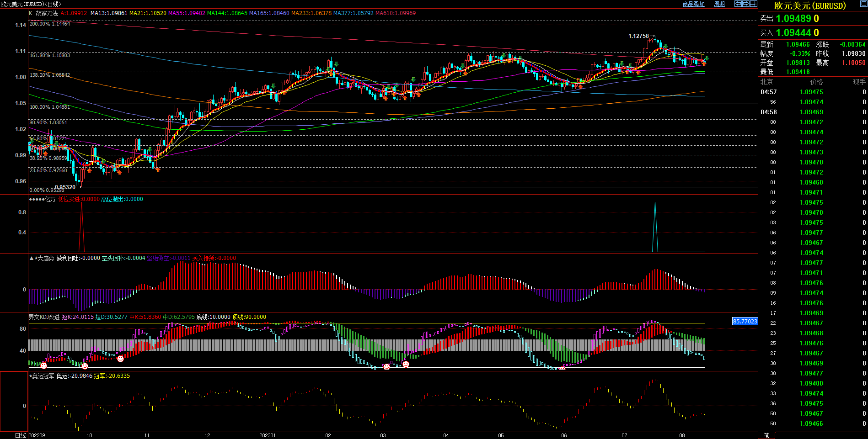Click the left arrow navigation icon
Screen dimensions: 868x439
click(x=738, y=4)
